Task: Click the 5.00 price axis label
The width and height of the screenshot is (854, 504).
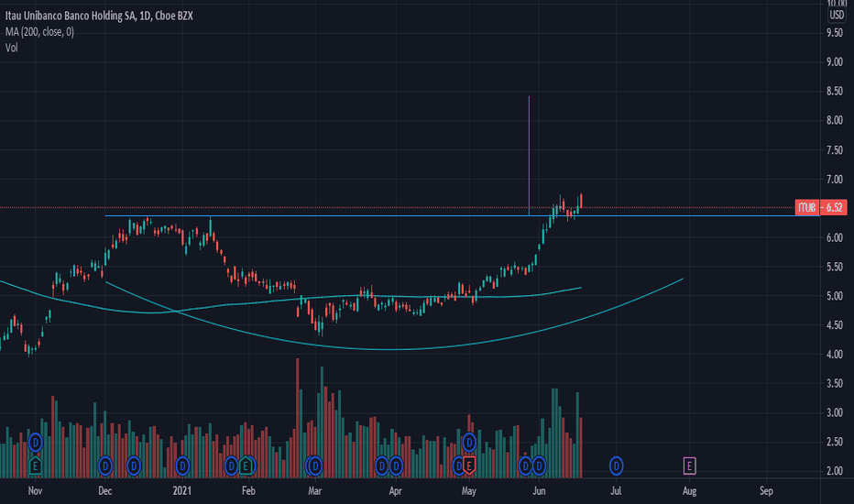Action: click(835, 296)
